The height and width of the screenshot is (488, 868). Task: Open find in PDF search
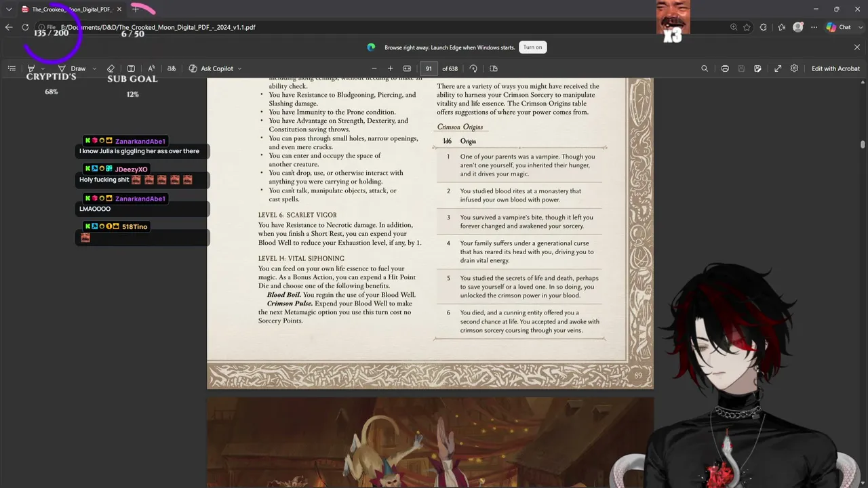(x=705, y=68)
